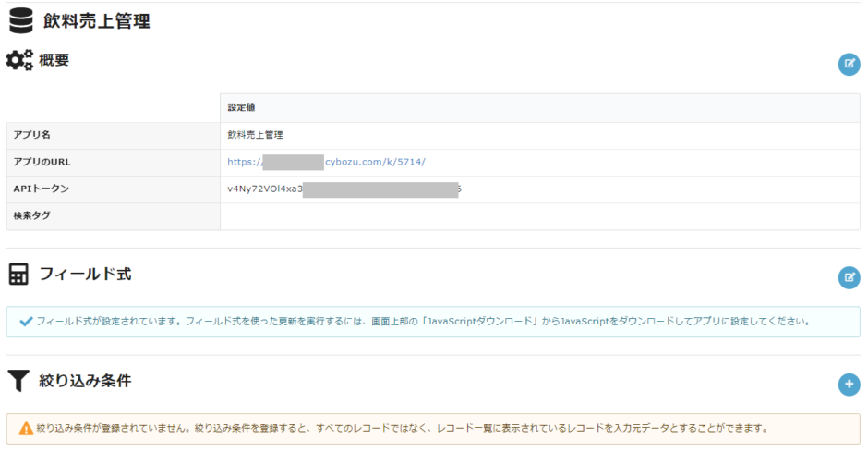The height and width of the screenshot is (452, 868).
Task: Edit the 概要 section with the pencil button
Action: 848,64
